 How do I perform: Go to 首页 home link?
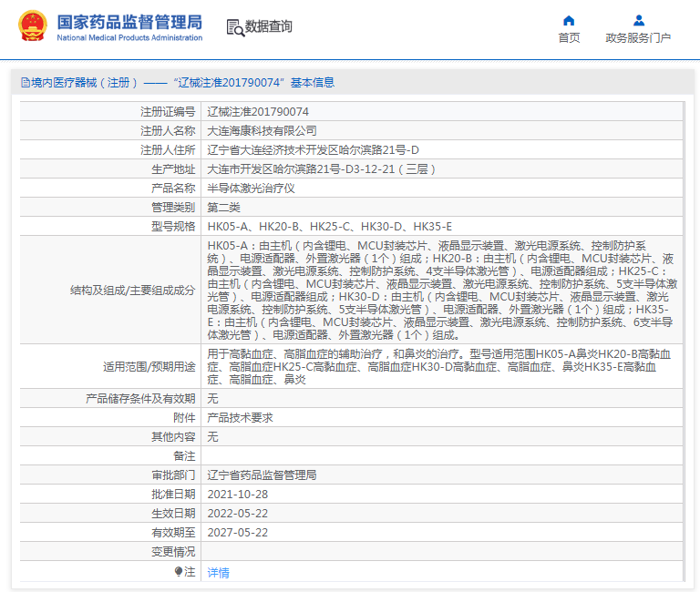(x=569, y=38)
